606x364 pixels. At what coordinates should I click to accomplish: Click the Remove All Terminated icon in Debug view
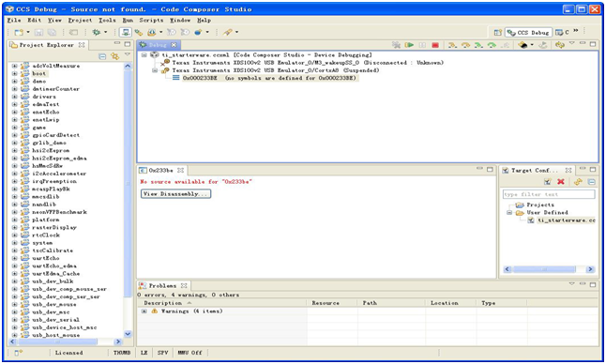pos(396,45)
